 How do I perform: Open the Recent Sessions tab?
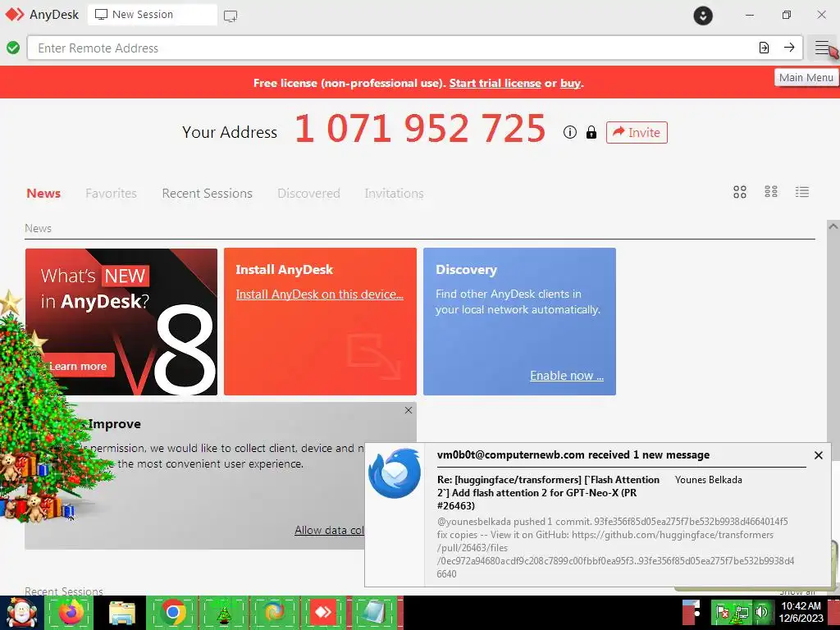[x=207, y=194]
